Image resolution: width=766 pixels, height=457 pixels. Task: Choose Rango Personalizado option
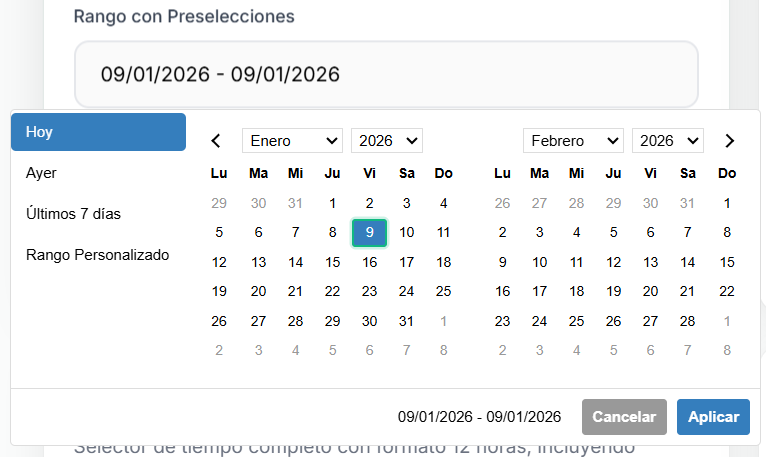[x=98, y=255]
